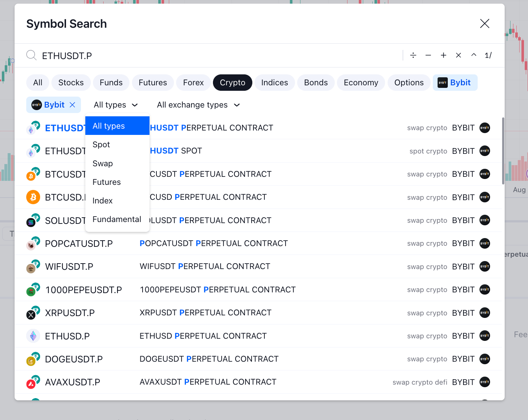Click the 'XRPUSDT PERPETUAL CONTRACT' description
The width and height of the screenshot is (528, 420).
[x=205, y=313]
